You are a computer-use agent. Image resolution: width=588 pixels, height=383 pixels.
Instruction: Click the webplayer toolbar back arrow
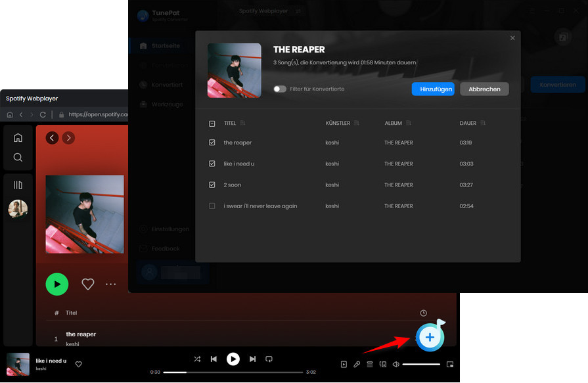[21, 114]
